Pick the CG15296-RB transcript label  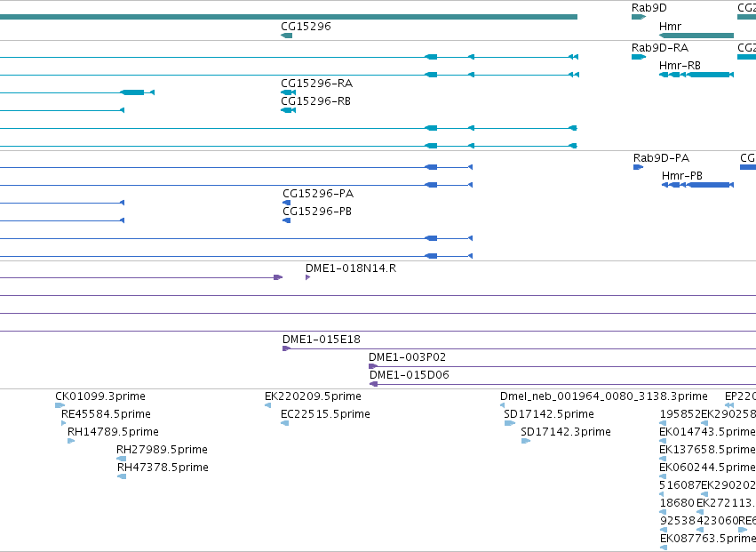pyautogui.click(x=315, y=100)
